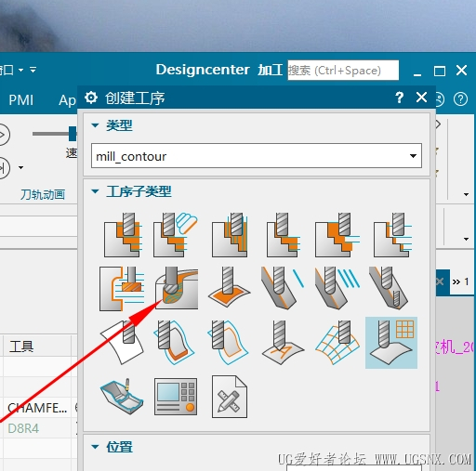The image size is (476, 471).
Task: Select the Streamline grid surface subtype
Action: click(x=337, y=343)
